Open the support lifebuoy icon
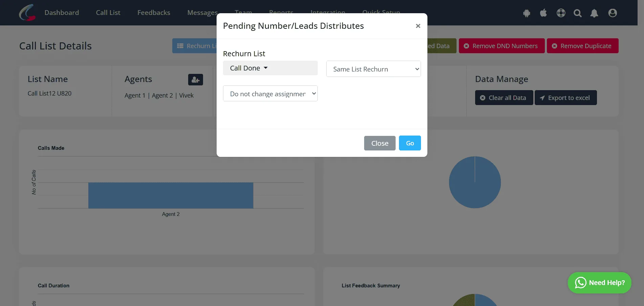This screenshot has width=644, height=306. [561, 13]
